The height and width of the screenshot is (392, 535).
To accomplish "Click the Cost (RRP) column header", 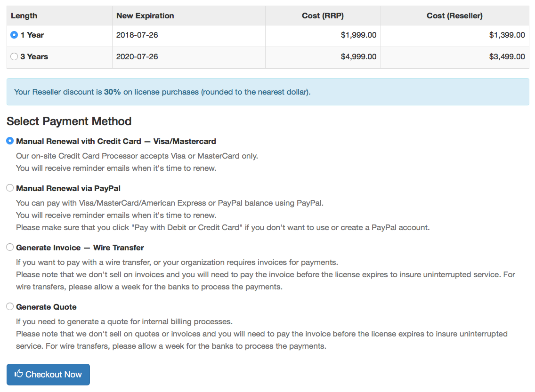I will tap(323, 16).
